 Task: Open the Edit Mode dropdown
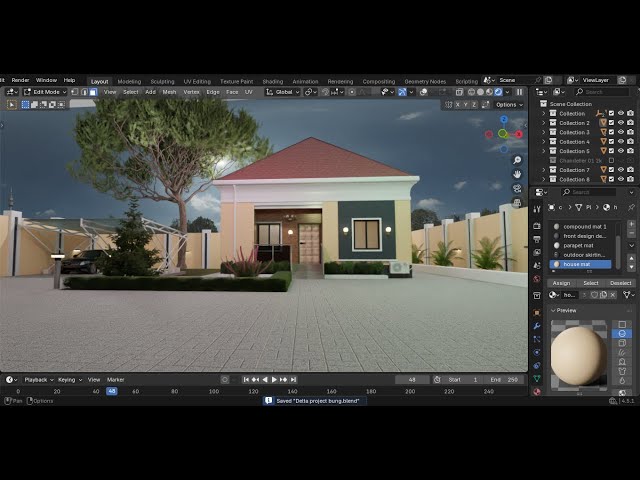coord(45,92)
